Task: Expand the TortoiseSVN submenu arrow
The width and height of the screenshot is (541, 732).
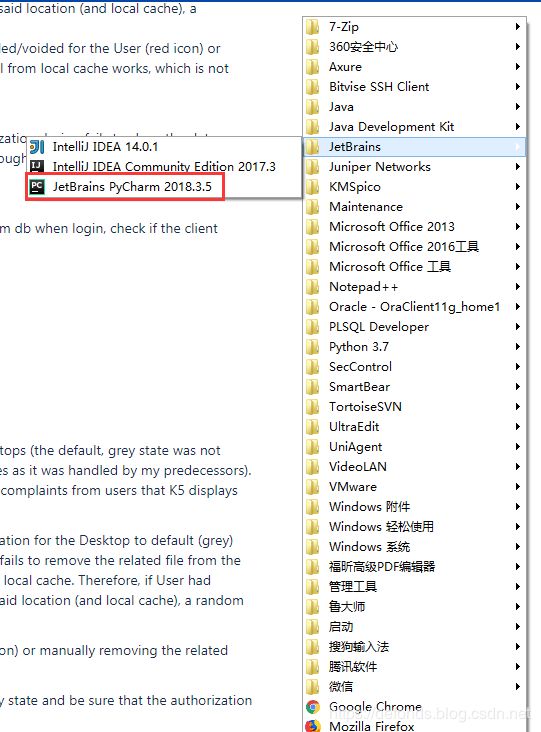Action: click(517, 407)
